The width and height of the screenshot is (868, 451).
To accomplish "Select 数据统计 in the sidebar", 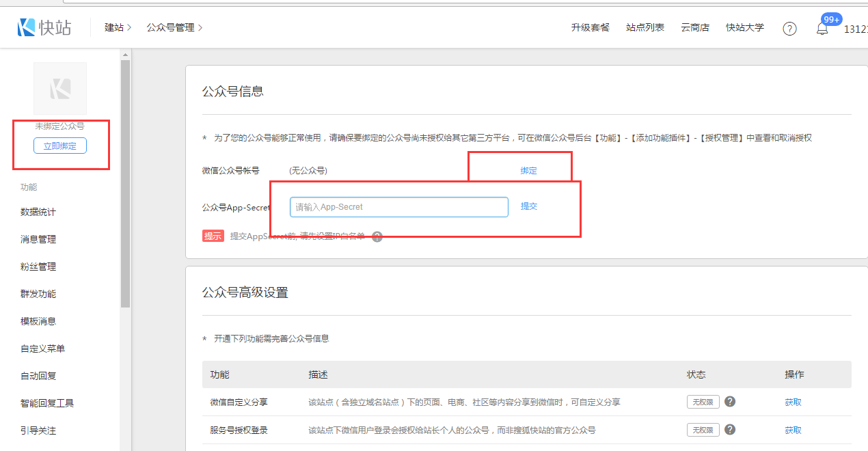I will point(38,212).
